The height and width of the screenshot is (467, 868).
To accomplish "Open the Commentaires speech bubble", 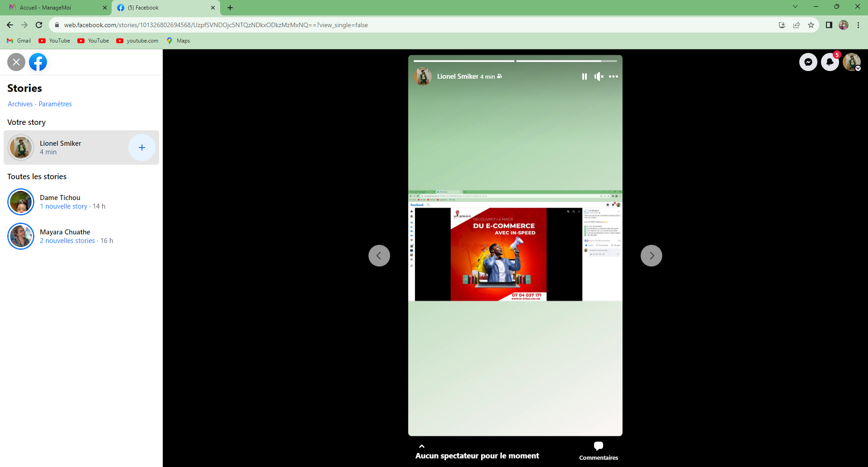I will [598, 447].
